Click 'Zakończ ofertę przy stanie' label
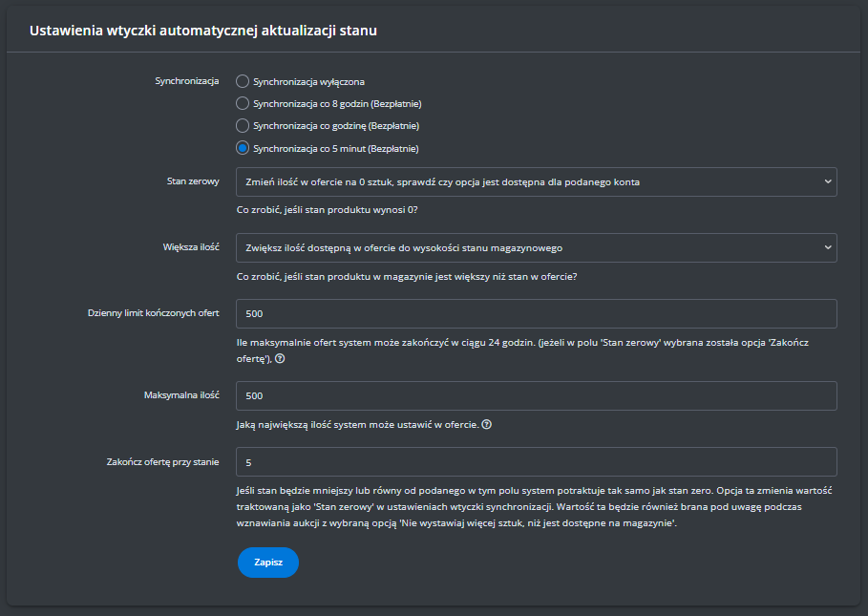Image resolution: width=868 pixels, height=616 pixels. [x=162, y=461]
